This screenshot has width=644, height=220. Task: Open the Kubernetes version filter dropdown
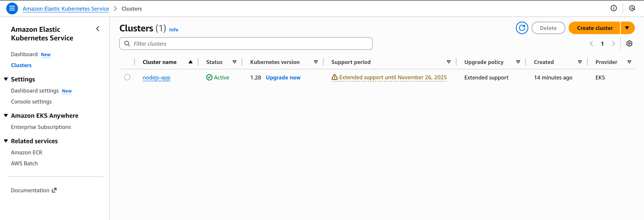coord(316,62)
